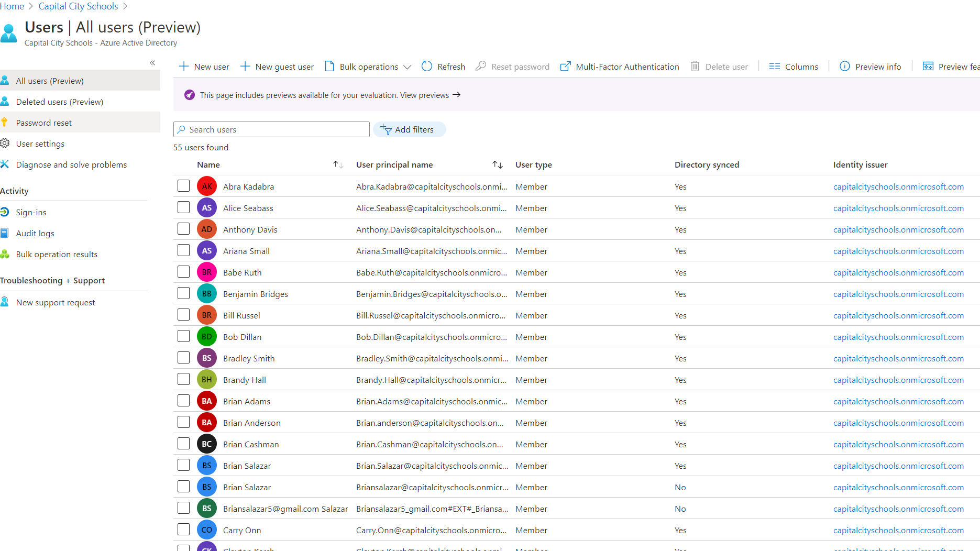Click the Brandy.Hall principal name cell
The image size is (980, 551).
(431, 380)
